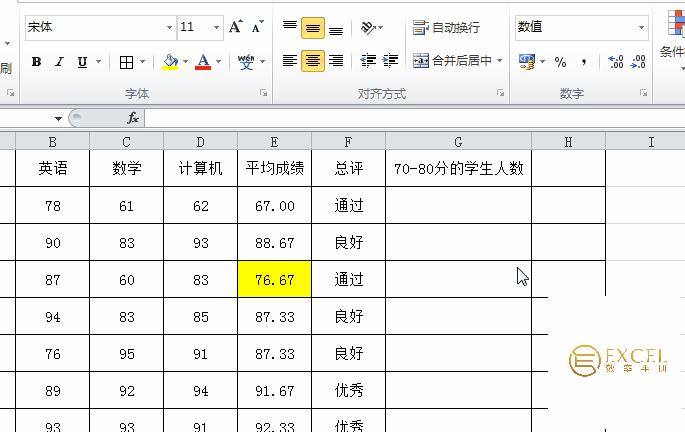Screen dimensions: 685x432
Task: Select column B header
Action: click(52, 142)
